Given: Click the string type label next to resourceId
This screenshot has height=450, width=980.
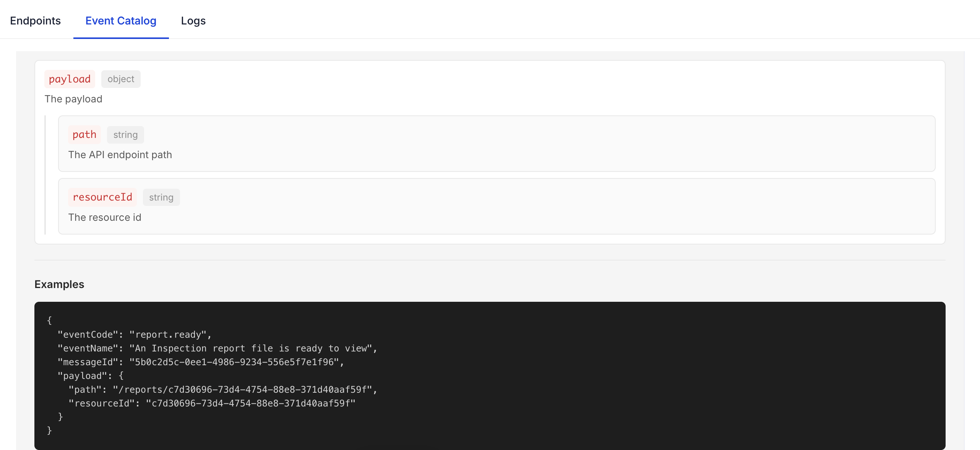Looking at the screenshot, I should pos(161,197).
